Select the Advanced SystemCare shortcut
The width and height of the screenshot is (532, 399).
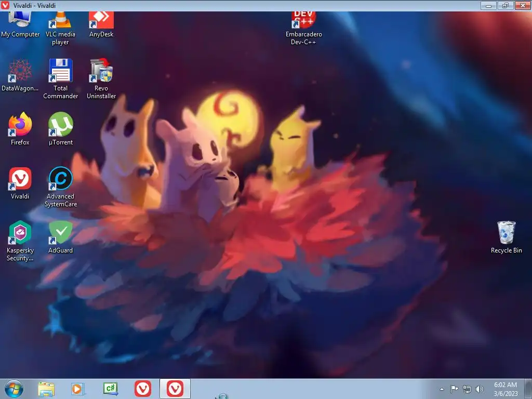click(x=60, y=187)
